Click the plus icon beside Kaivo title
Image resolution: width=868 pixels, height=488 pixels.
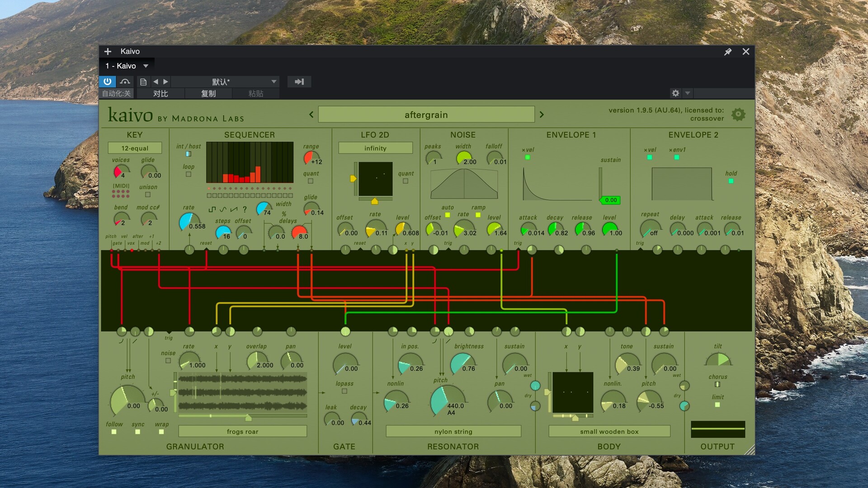coord(108,52)
